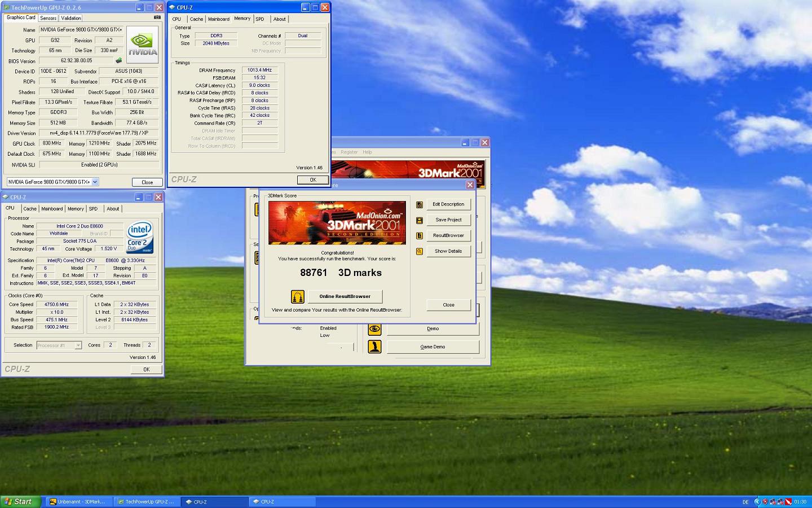This screenshot has height=508, width=812.
Task: Click the BIOS save chip icon in GPU-Z
Action: pyautogui.click(x=119, y=60)
